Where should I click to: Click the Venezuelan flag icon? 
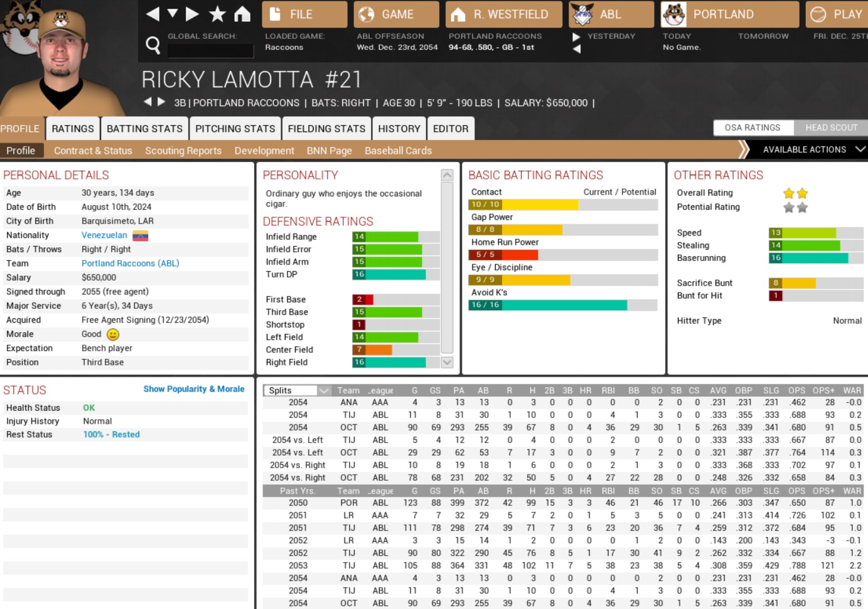click(x=140, y=235)
